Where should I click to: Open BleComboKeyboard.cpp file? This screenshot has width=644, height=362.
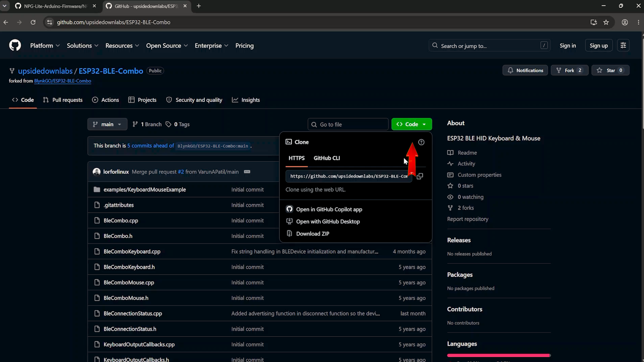(132, 252)
